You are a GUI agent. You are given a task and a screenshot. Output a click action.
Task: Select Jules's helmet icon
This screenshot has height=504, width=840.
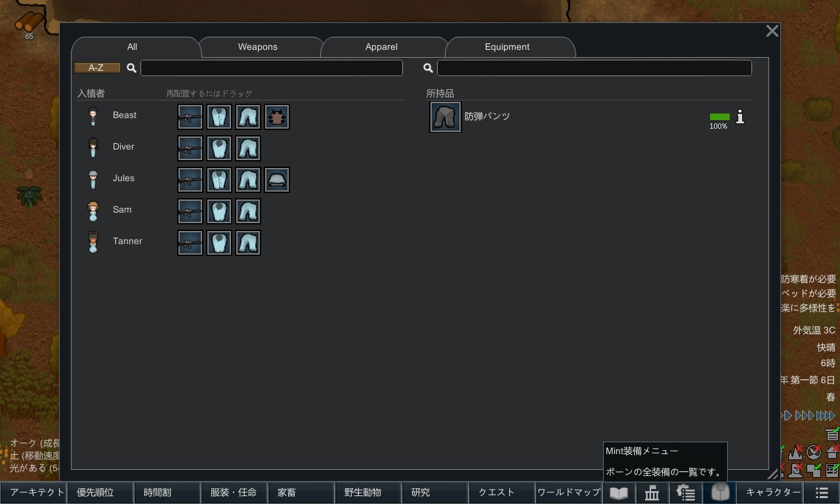277,180
